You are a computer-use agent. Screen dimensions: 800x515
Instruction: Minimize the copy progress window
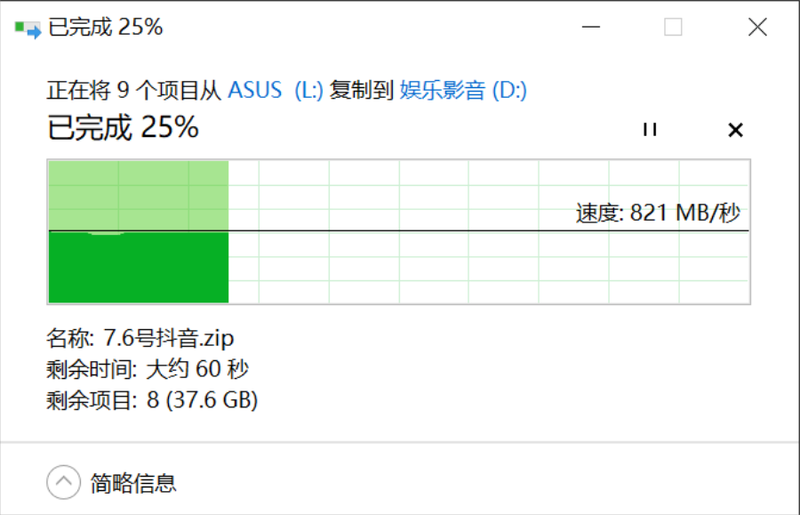tap(591, 27)
